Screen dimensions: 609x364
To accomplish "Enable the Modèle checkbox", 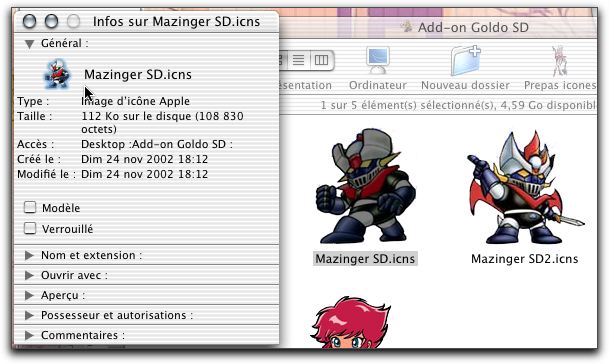I will (30, 207).
